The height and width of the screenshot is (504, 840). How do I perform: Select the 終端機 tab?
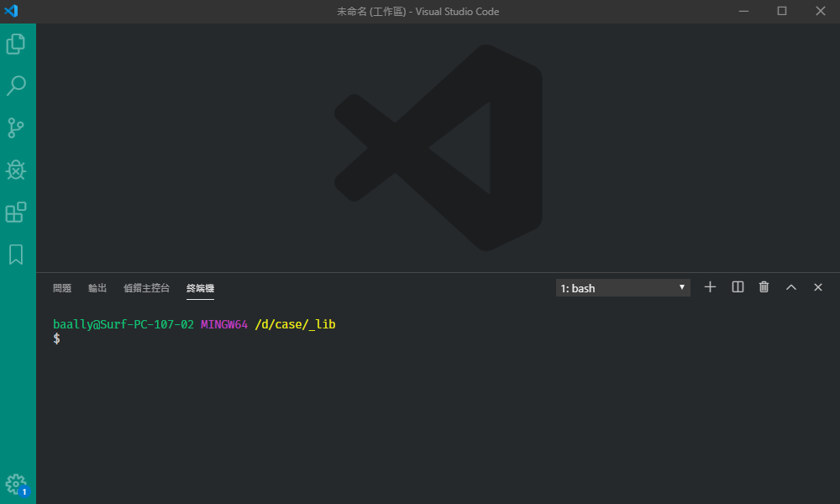tap(199, 287)
